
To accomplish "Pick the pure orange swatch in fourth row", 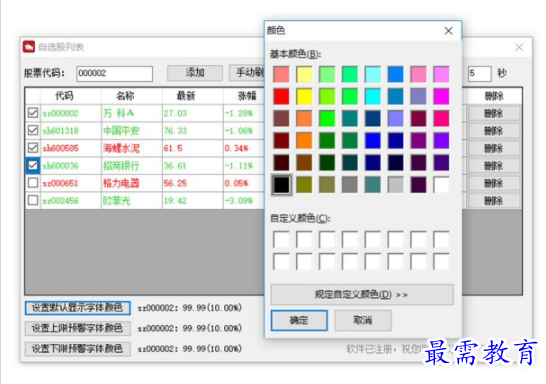I will 304,141.
